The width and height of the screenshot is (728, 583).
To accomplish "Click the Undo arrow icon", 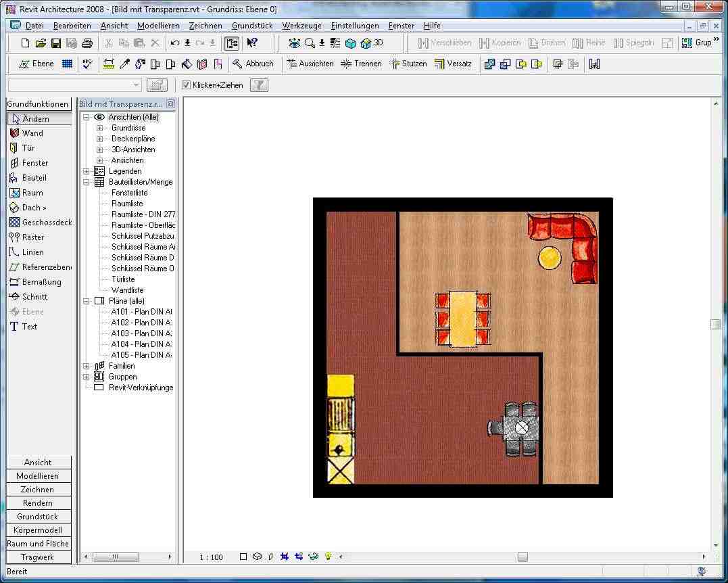I will tap(174, 43).
